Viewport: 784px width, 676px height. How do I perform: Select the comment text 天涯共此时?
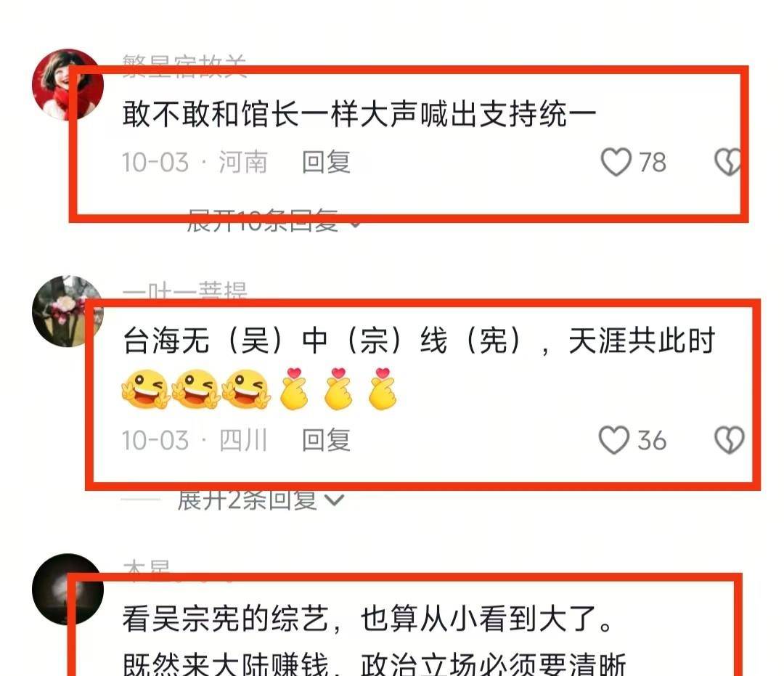point(642,341)
